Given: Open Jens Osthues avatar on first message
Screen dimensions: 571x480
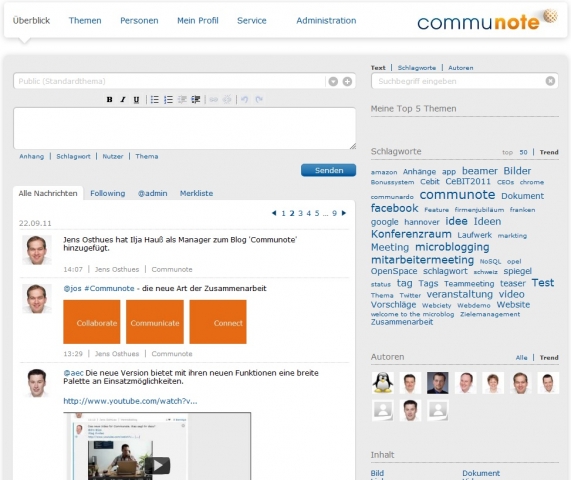Looking at the screenshot, I should click(37, 250).
